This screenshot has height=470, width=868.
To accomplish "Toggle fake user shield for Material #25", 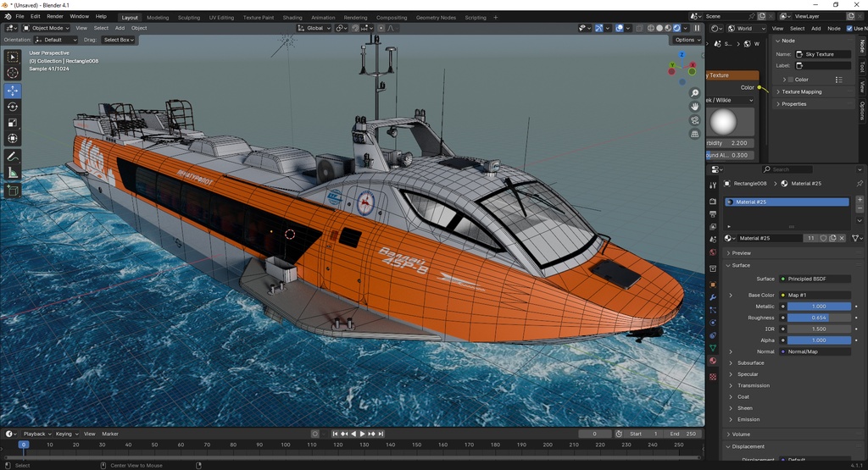I will [824, 238].
